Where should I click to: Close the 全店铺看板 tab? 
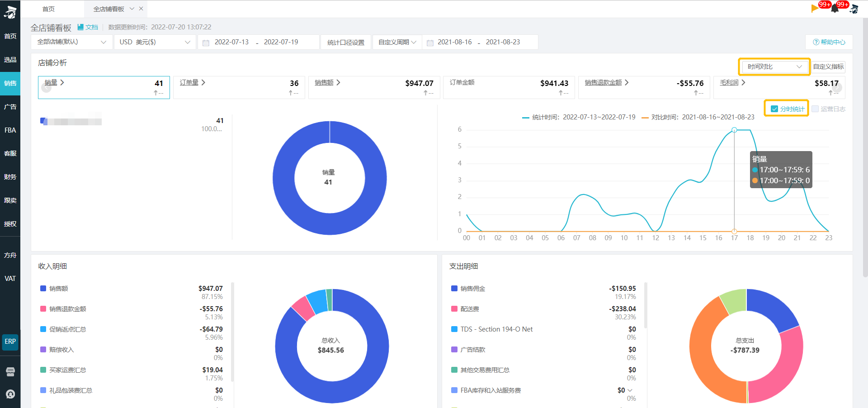coord(141,9)
